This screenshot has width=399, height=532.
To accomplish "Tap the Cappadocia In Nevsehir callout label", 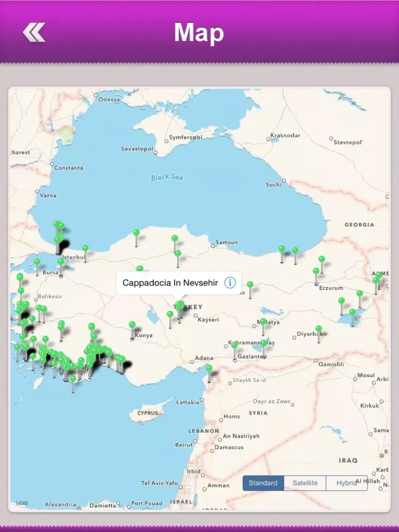I will tap(170, 282).
